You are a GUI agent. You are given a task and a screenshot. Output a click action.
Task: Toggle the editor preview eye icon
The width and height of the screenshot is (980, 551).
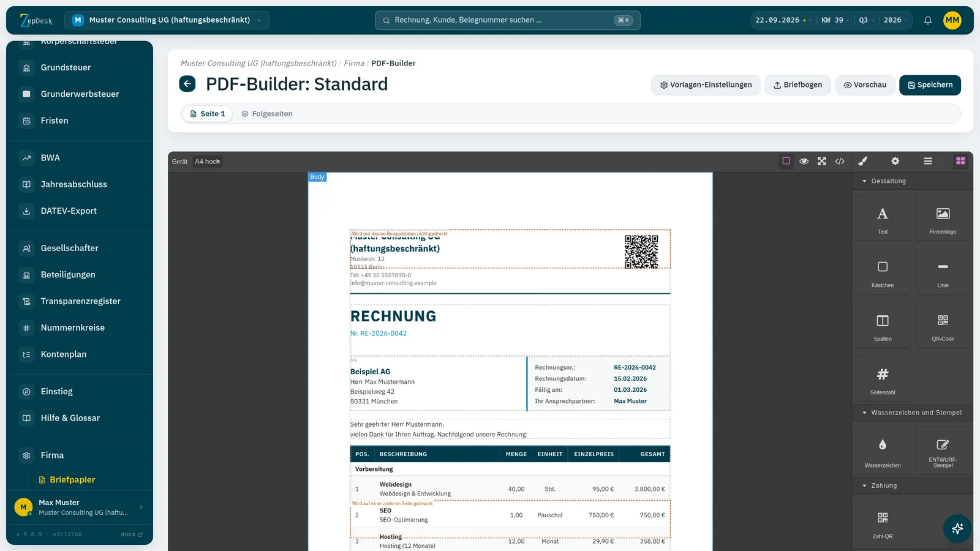[804, 161]
